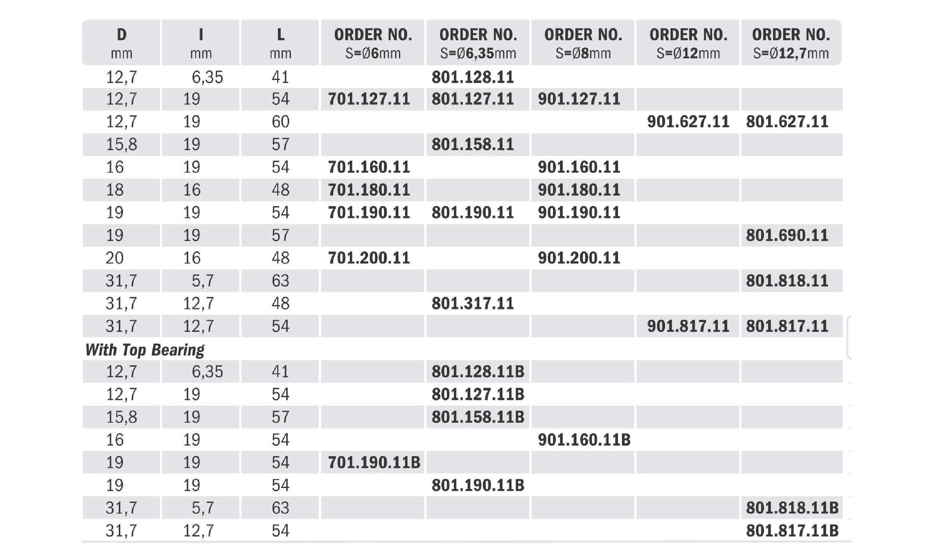This screenshot has height=560, width=934.
Task: Click order number 701.160.11
Action: (369, 167)
